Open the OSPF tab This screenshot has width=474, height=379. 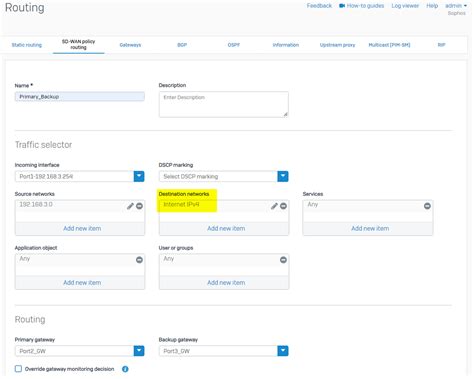point(234,45)
